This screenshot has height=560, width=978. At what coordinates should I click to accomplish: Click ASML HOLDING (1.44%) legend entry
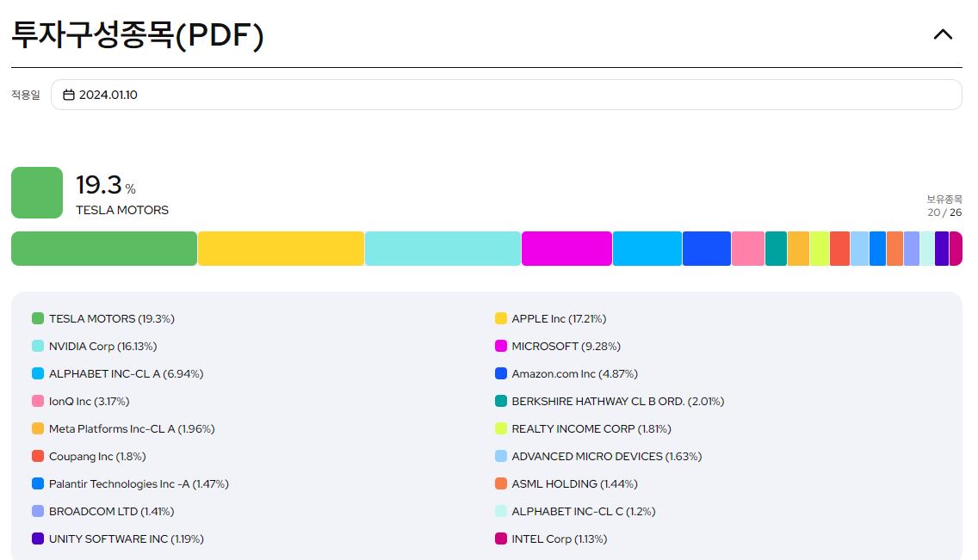pyautogui.click(x=566, y=483)
